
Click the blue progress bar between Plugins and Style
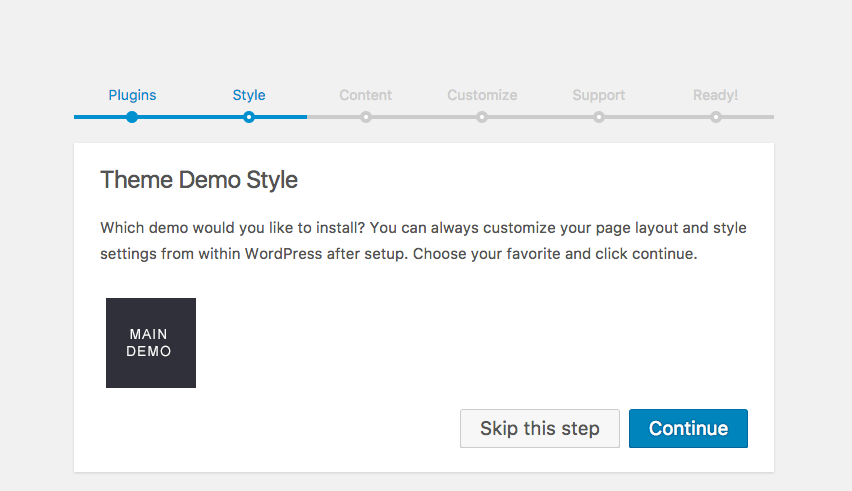(x=190, y=117)
